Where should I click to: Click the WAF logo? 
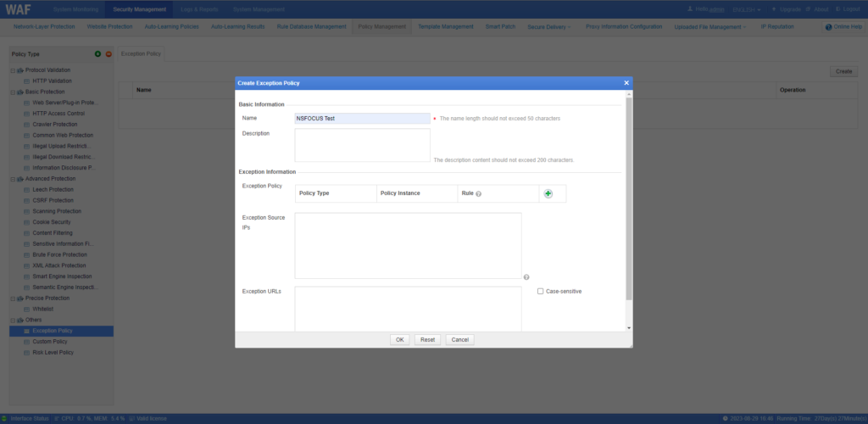(19, 9)
